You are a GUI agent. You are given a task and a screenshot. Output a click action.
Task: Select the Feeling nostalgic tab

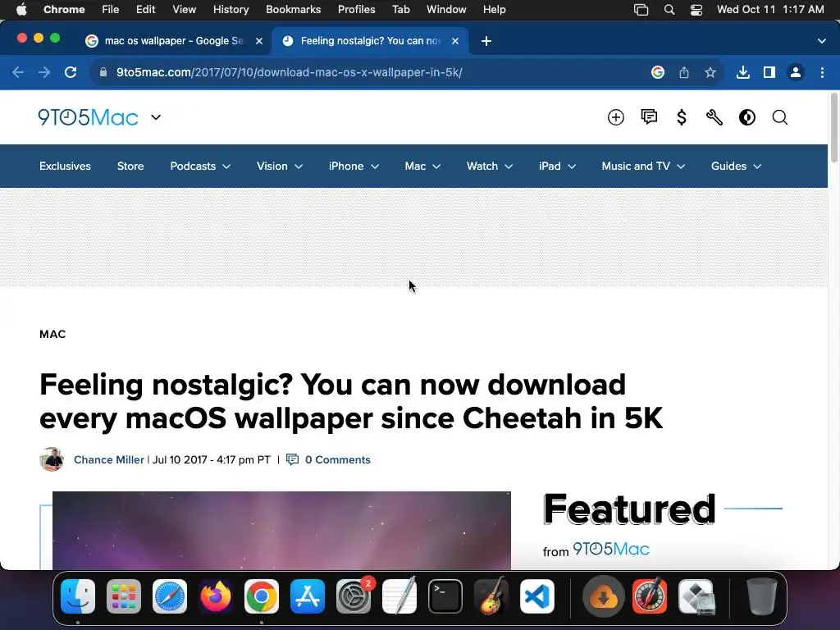click(370, 41)
